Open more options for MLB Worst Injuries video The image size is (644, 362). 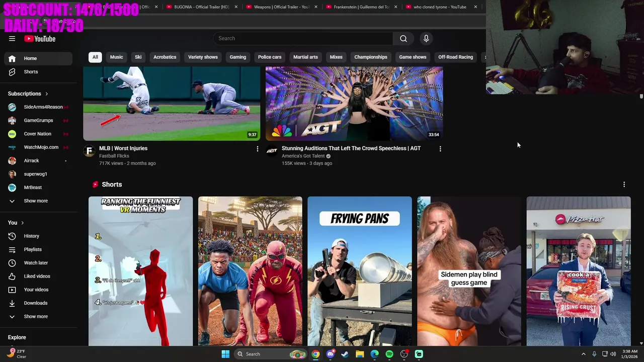click(257, 149)
